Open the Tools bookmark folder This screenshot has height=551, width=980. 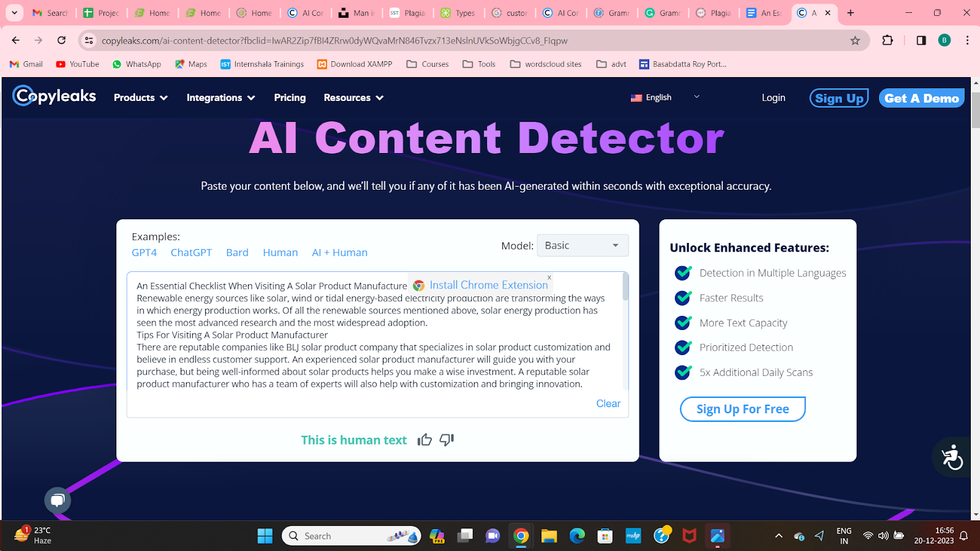[x=479, y=64]
